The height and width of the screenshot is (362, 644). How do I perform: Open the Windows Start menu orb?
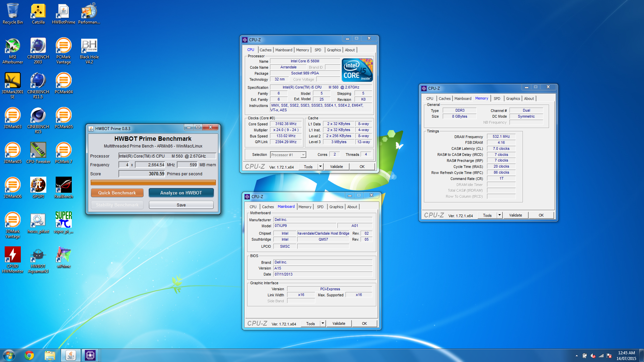[9, 355]
